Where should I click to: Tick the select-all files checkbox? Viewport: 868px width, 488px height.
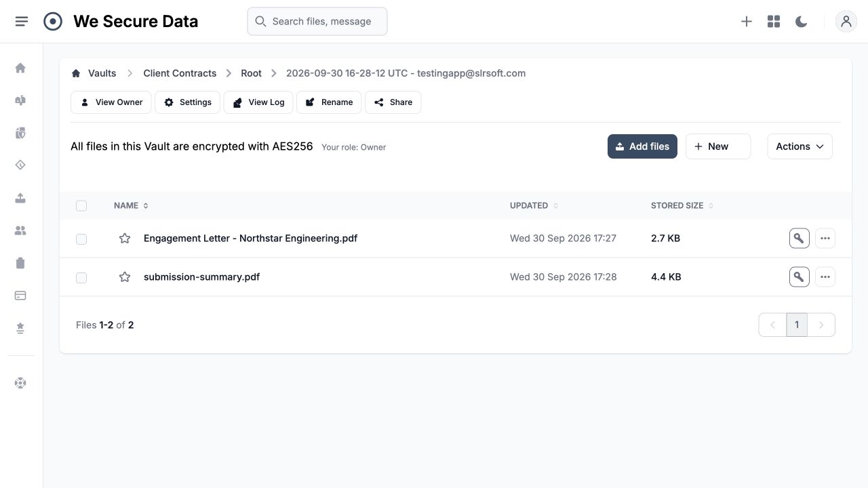[x=81, y=206]
